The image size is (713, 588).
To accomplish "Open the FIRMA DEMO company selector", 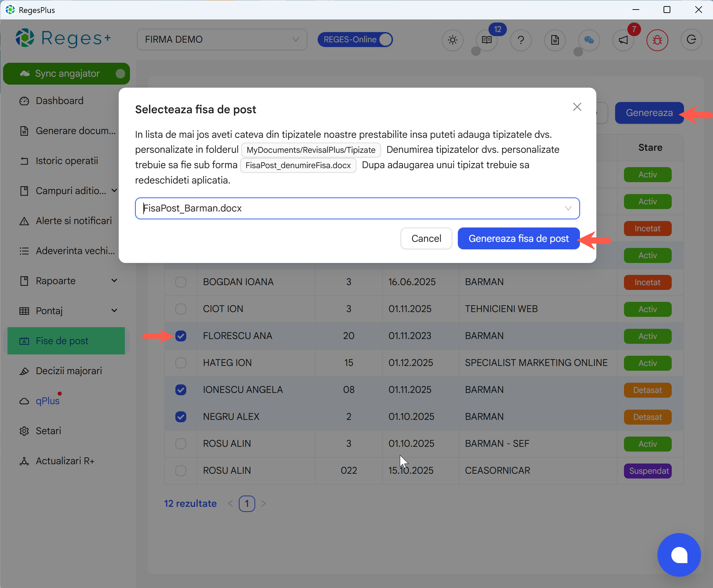I will pyautogui.click(x=221, y=39).
